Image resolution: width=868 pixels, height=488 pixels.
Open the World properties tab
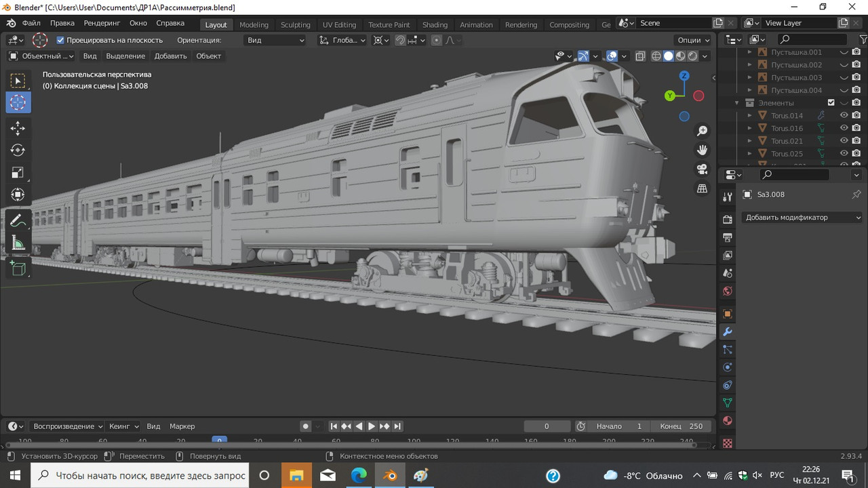tap(728, 291)
